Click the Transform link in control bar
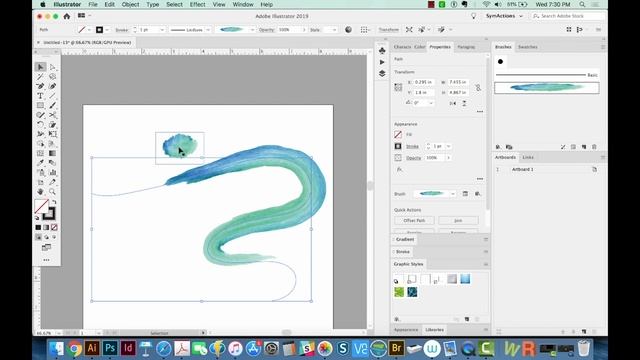The image size is (640, 360). pyautogui.click(x=388, y=30)
